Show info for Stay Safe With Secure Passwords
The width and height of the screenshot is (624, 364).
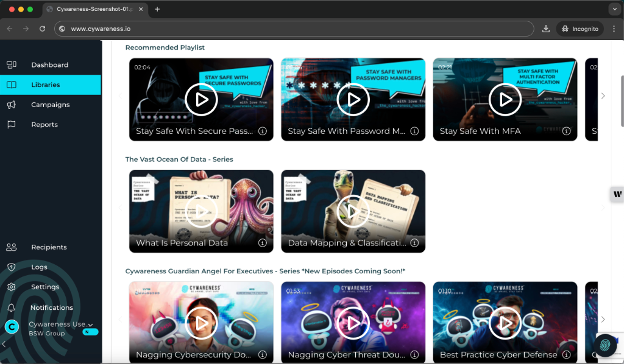[x=263, y=131]
